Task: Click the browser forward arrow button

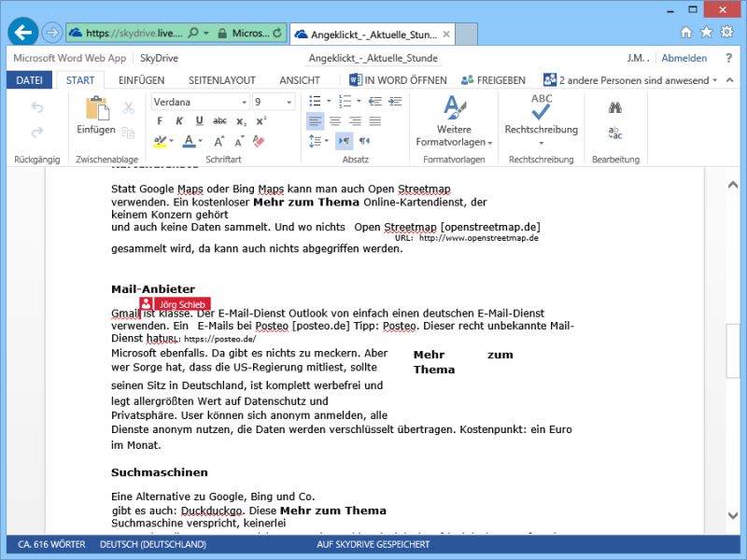Action: pos(51,33)
